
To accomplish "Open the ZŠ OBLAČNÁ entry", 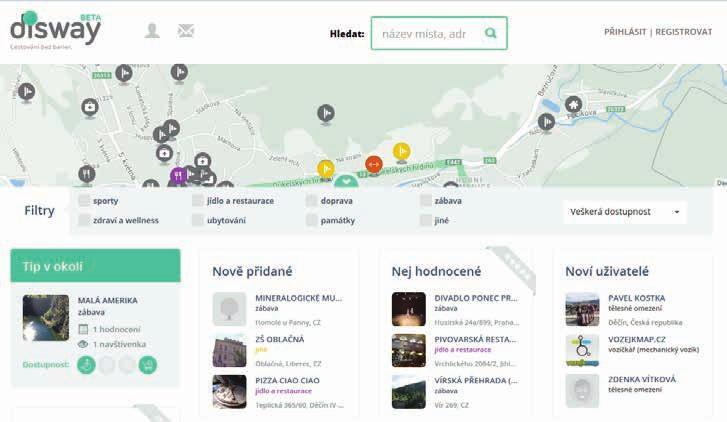I will pos(280,339).
